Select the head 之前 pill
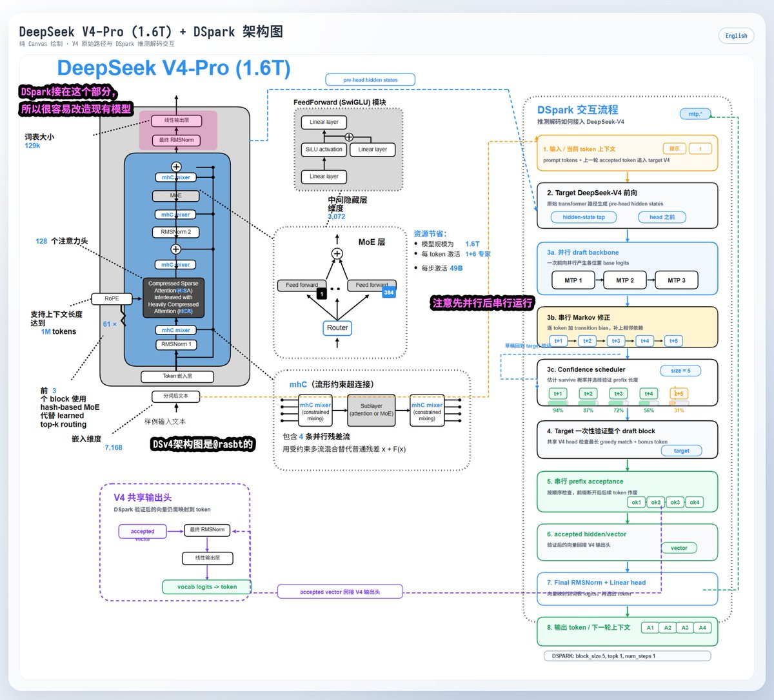Viewport: 774px width, 700px height. click(x=662, y=217)
